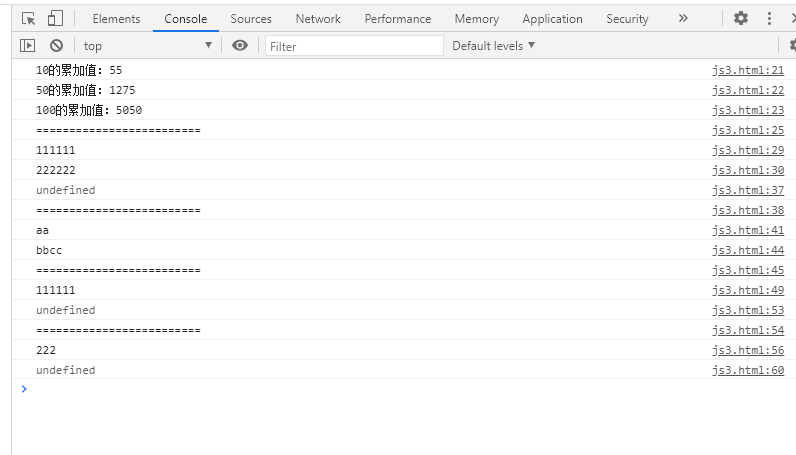
Task: Click the 'undefined' log at js3.html:37
Action: point(65,190)
